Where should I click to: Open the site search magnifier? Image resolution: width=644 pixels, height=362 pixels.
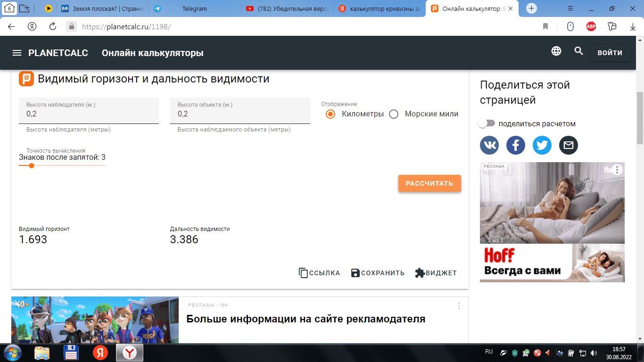(579, 51)
